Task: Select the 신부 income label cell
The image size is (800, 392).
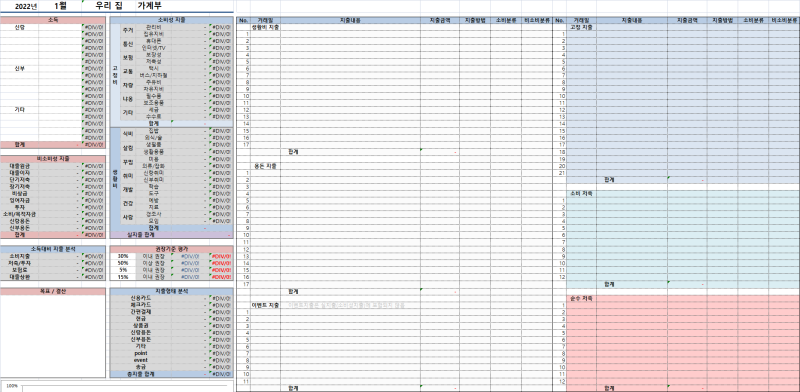Action: point(19,68)
